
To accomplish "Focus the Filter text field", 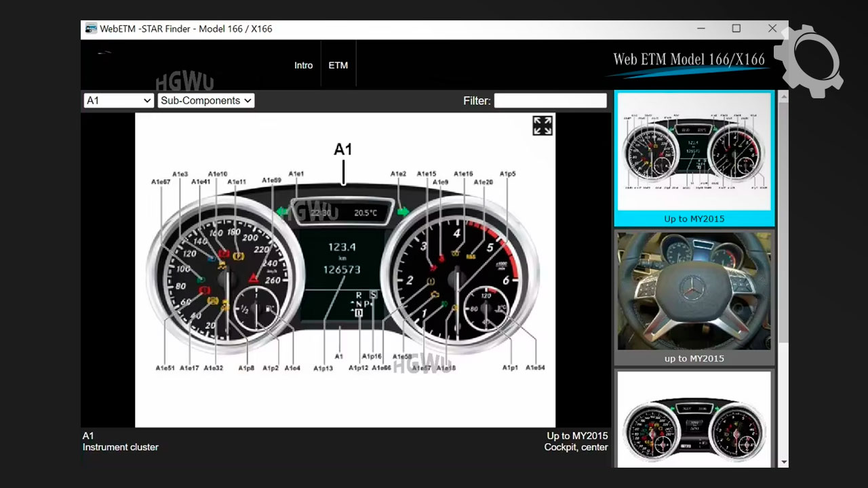I will click(x=550, y=100).
